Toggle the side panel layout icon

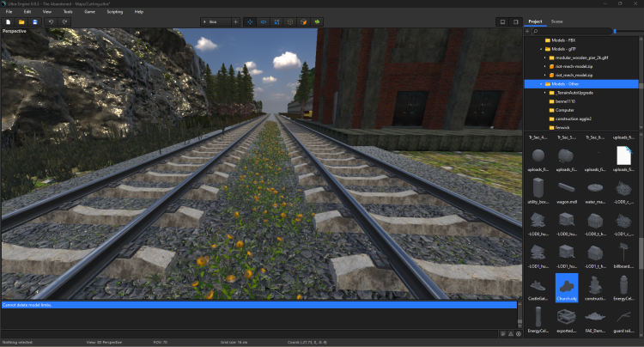click(516, 21)
